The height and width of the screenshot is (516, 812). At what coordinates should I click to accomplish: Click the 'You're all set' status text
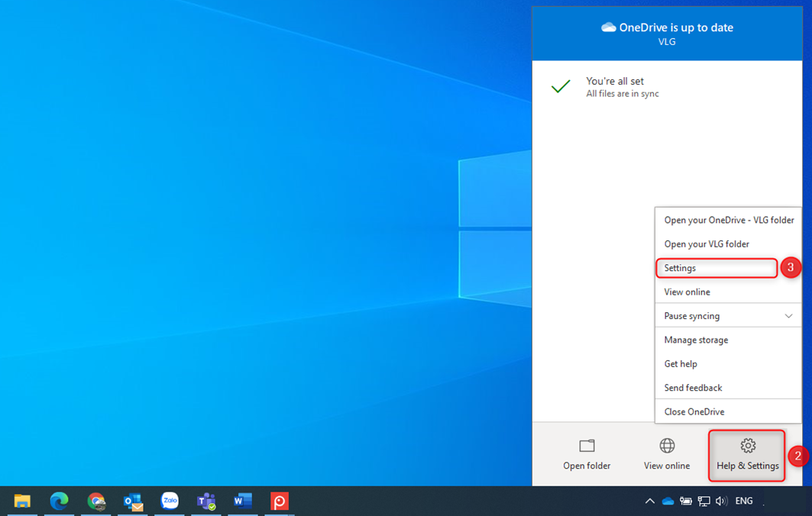click(615, 81)
